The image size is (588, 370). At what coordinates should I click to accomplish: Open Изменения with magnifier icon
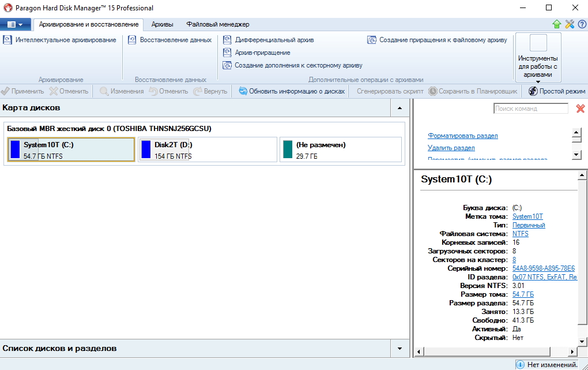[x=122, y=91]
